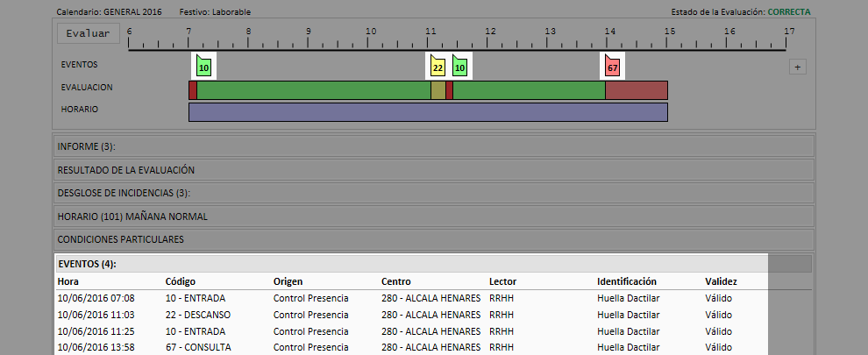Viewport: 868px width, 355px height.
Task: Click the large red evaluation segment after 14
Action: pos(637,90)
